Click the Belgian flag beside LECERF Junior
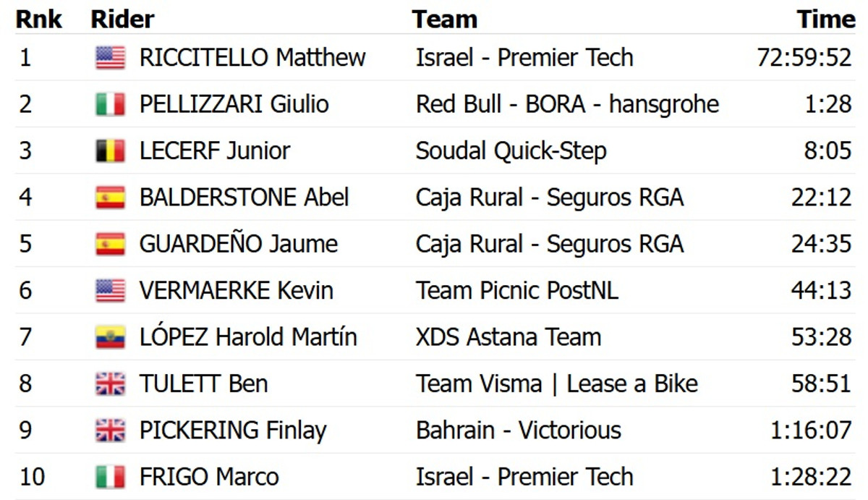868x500 pixels. 110,151
